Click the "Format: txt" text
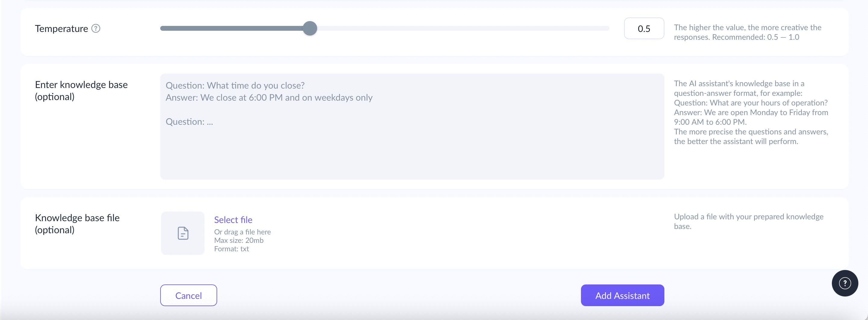 (x=232, y=249)
